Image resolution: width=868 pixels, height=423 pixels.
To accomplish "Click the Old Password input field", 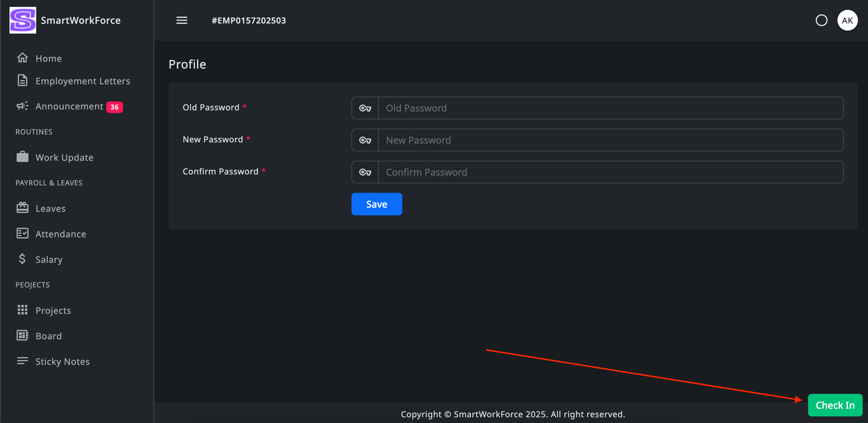I will pos(610,108).
